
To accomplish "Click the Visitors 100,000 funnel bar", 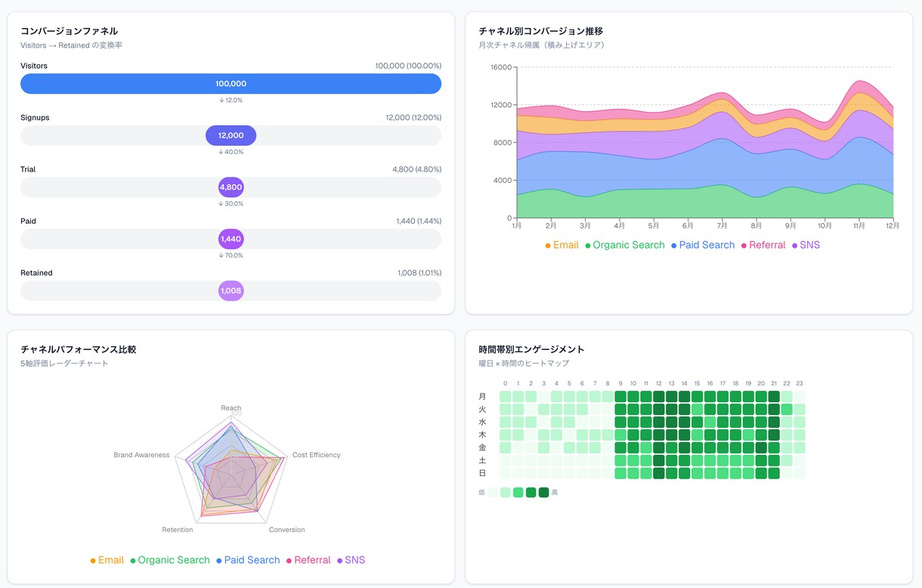I will click(x=230, y=84).
